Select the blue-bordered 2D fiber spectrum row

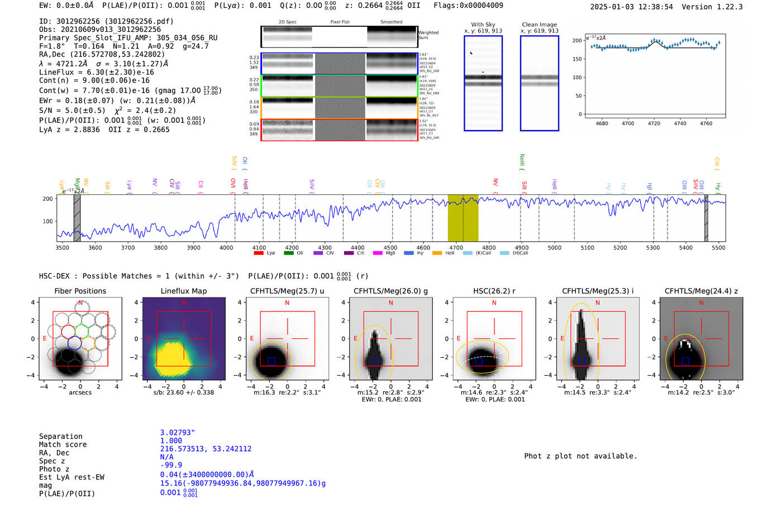click(x=339, y=64)
